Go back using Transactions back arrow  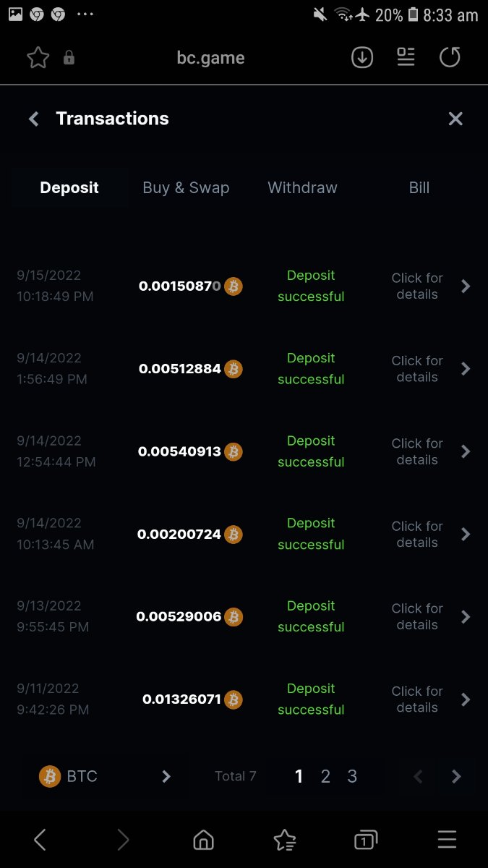click(x=34, y=119)
